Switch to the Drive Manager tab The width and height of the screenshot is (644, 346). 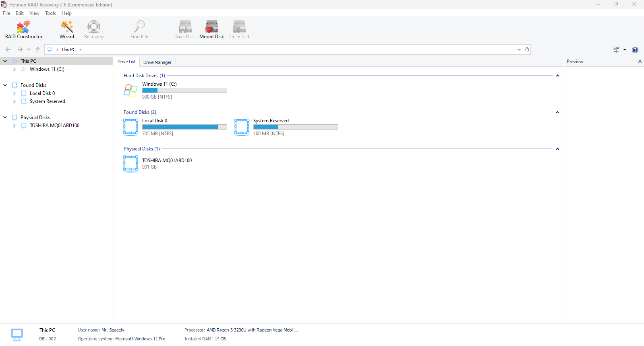pyautogui.click(x=157, y=62)
